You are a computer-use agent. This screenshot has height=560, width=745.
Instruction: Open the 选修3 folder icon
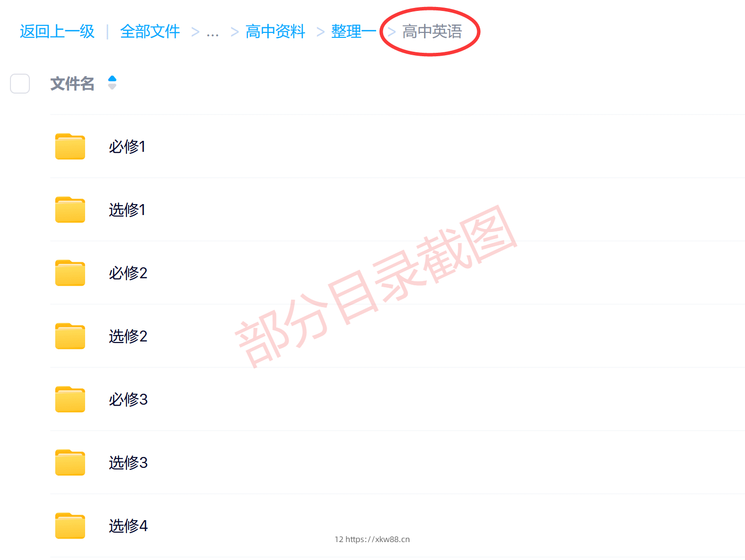pyautogui.click(x=70, y=462)
